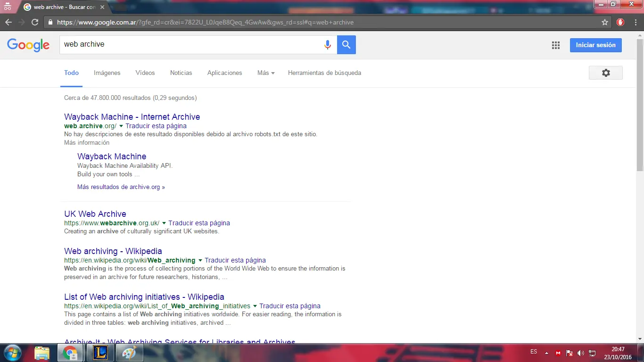Open Chrome menu button
This screenshot has height=362, width=644.
[636, 22]
